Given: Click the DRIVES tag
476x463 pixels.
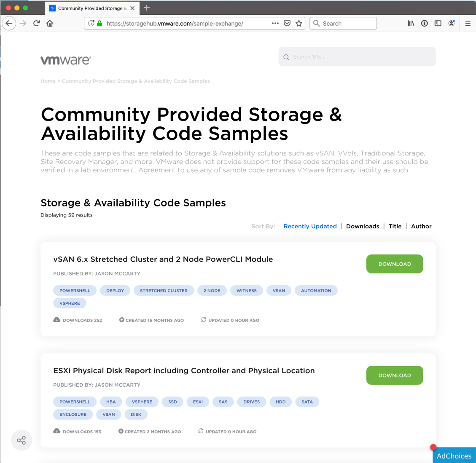Looking at the screenshot, I should tap(251, 402).
